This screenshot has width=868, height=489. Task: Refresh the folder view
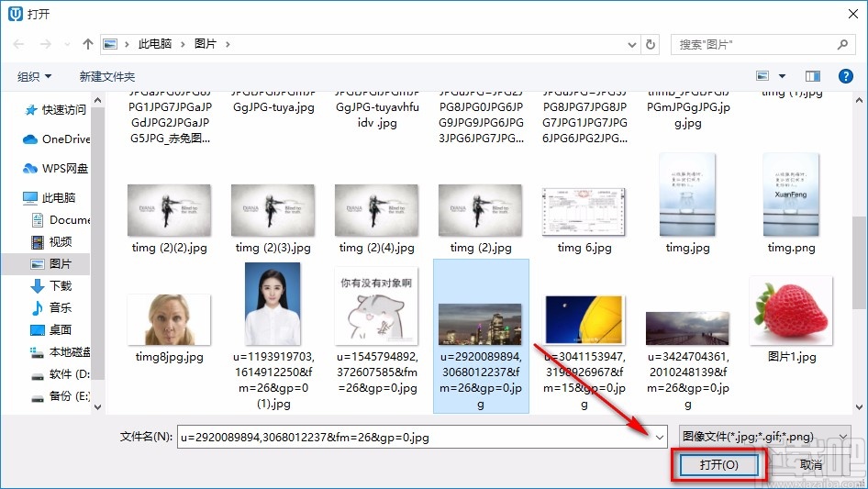(651, 44)
